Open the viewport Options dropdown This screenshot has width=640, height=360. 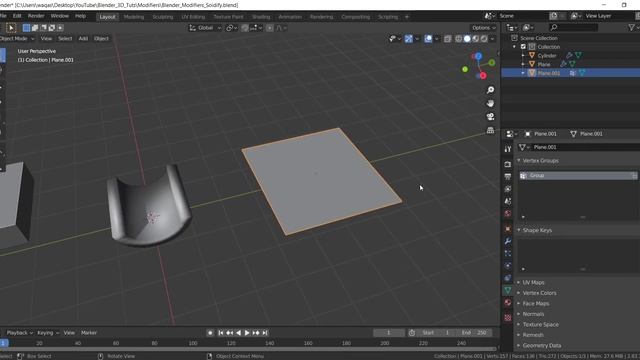pyautogui.click(x=484, y=28)
